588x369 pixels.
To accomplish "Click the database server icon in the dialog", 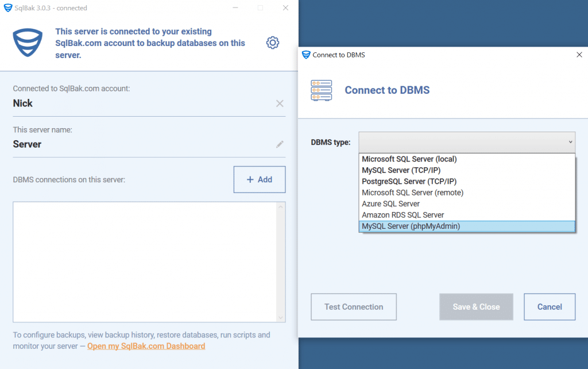I will pyautogui.click(x=321, y=90).
